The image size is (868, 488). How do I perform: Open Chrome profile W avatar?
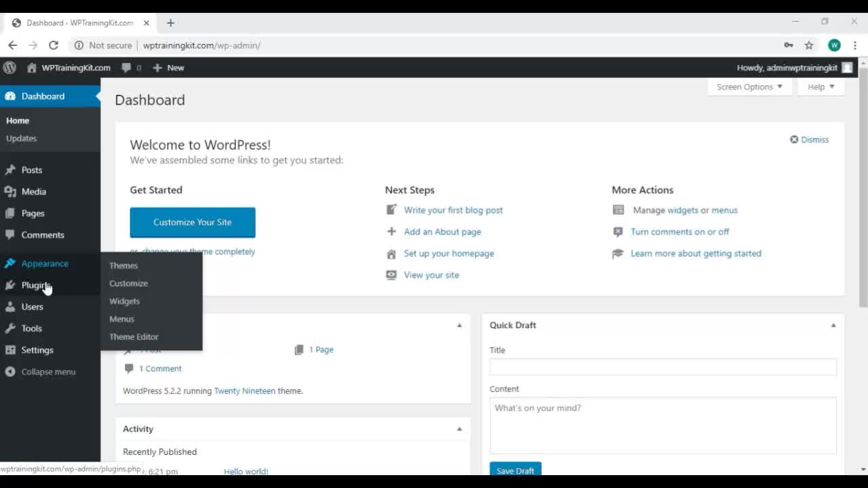[x=834, y=45]
